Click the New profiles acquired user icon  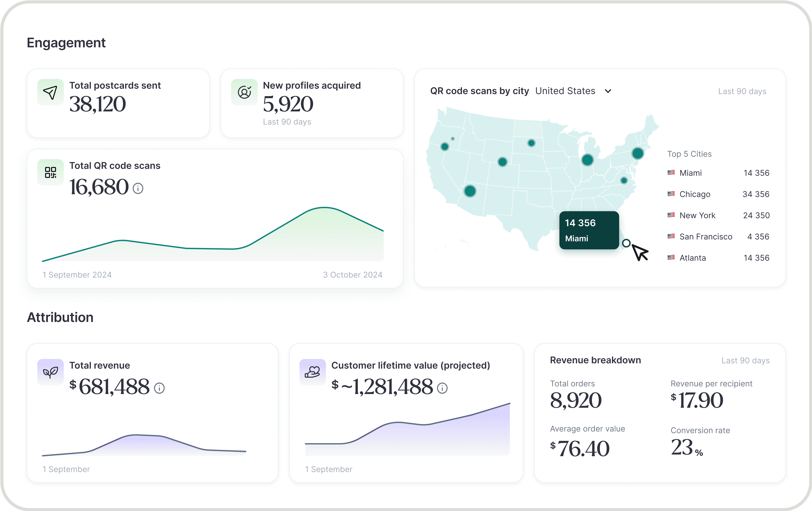pyautogui.click(x=244, y=92)
